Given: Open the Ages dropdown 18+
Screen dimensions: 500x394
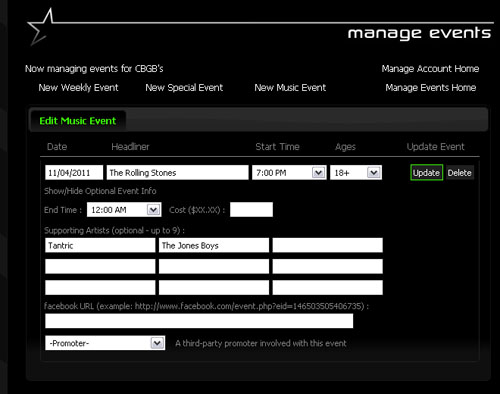Looking at the screenshot, I should click(x=356, y=173).
